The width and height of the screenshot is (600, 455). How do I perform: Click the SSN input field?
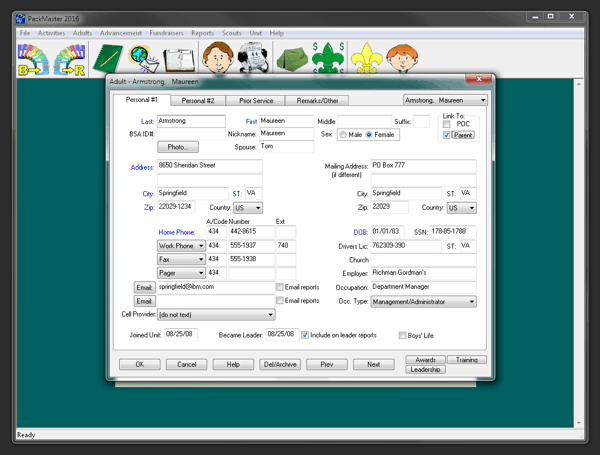453,232
